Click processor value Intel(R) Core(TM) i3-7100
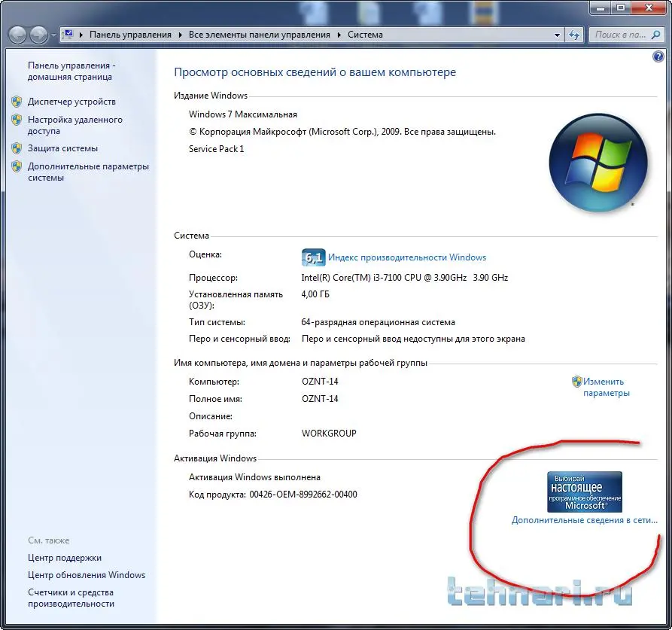Viewport: 672px width, 630px height. [x=405, y=277]
